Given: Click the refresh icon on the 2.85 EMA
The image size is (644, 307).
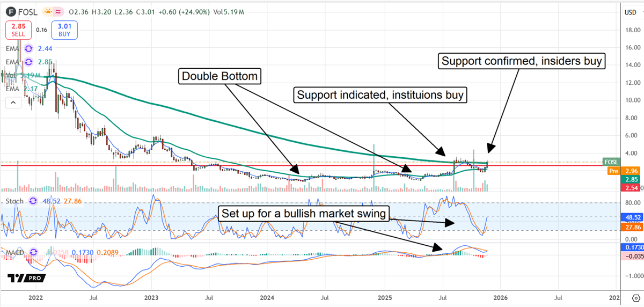Looking at the screenshot, I should 29,62.
